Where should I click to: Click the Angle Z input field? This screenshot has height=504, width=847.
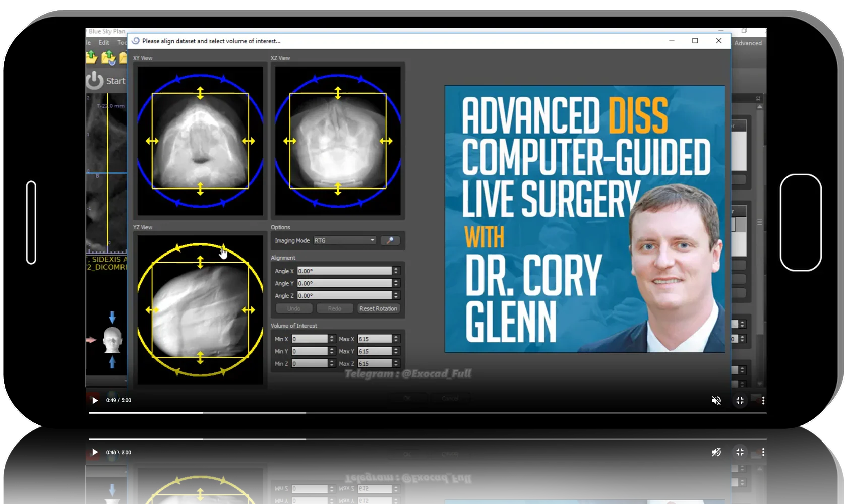(344, 295)
